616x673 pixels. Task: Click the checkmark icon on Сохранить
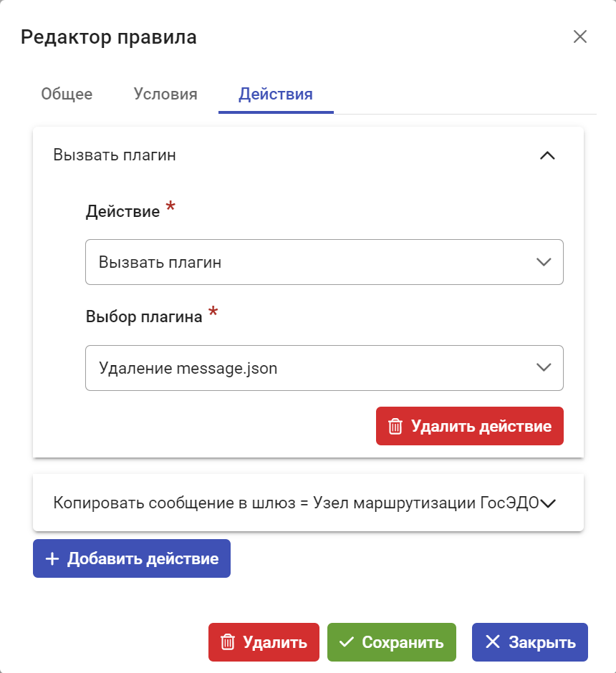[347, 642]
